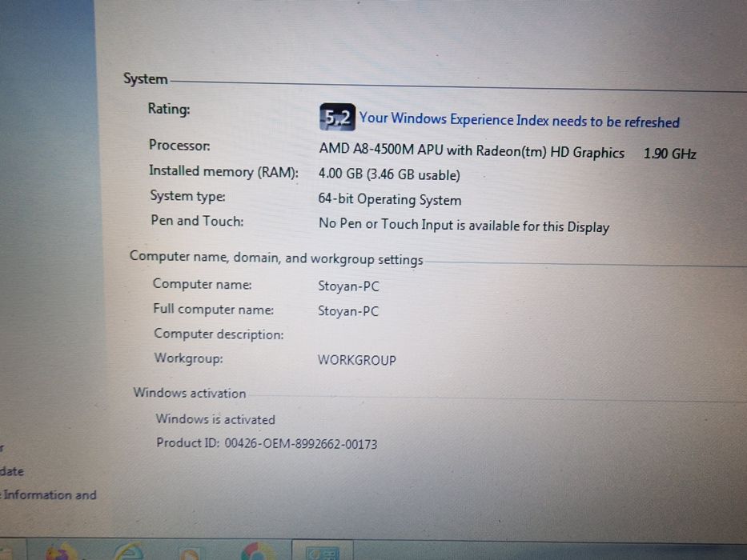Viewport: 747px width, 560px height.
Task: Click the Installed memory (RAM): label
Action: (224, 171)
